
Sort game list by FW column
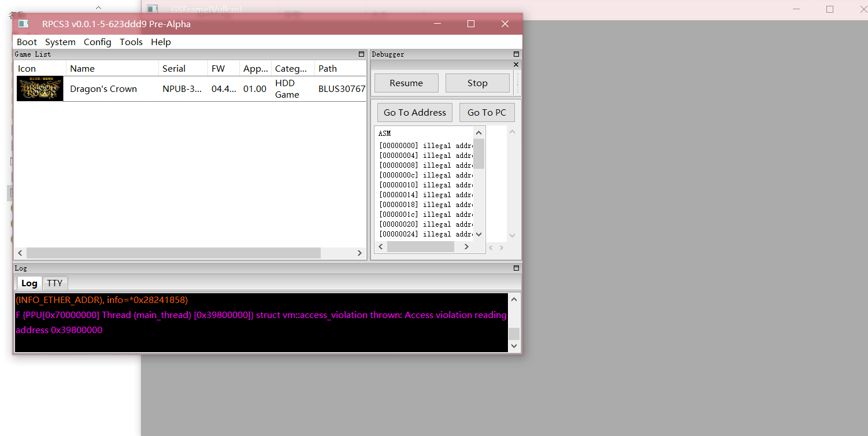224,68
